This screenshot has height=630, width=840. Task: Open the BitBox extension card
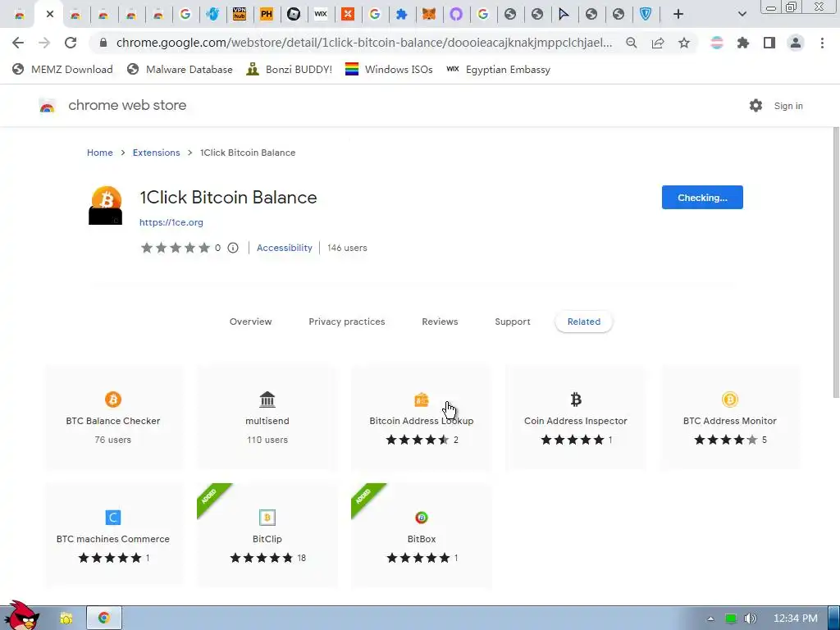pyautogui.click(x=422, y=536)
